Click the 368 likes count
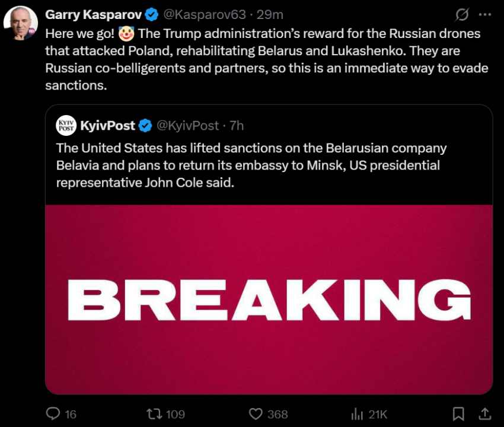 click(277, 414)
